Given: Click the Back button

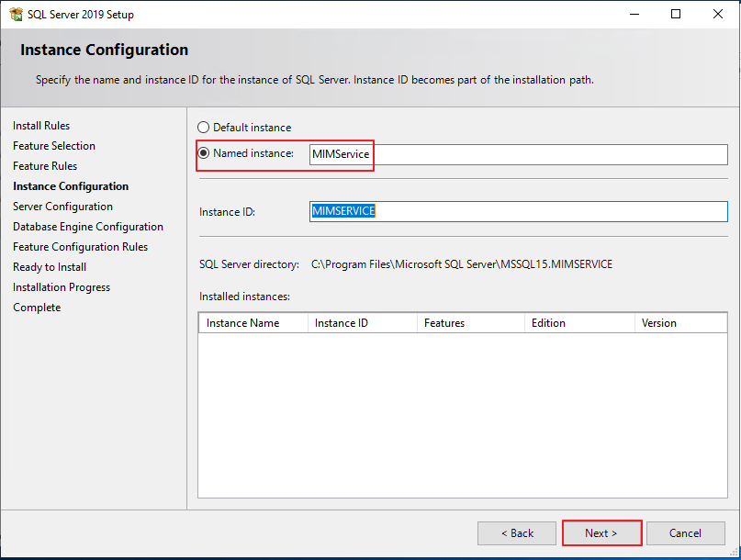Looking at the screenshot, I should [x=517, y=533].
